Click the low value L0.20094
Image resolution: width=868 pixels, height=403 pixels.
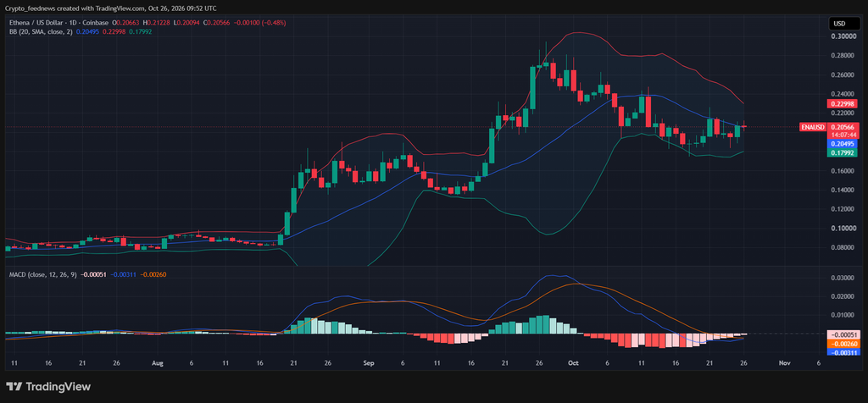186,23
